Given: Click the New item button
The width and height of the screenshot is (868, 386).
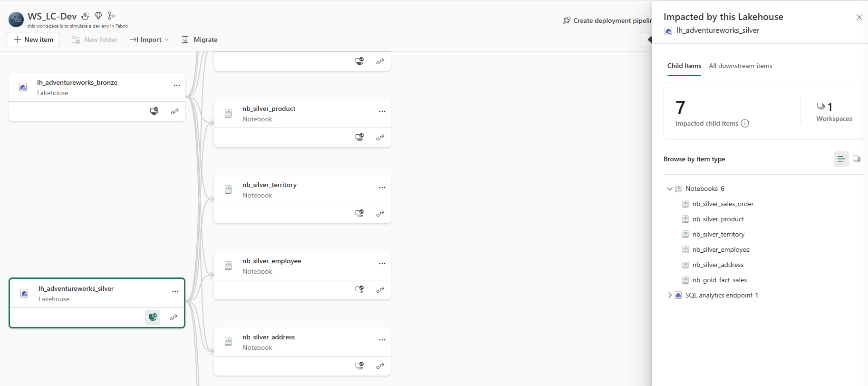Looking at the screenshot, I should pyautogui.click(x=33, y=40).
